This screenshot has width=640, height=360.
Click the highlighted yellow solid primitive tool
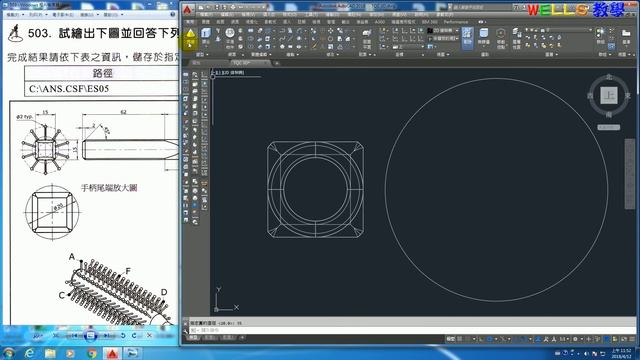(x=190, y=39)
